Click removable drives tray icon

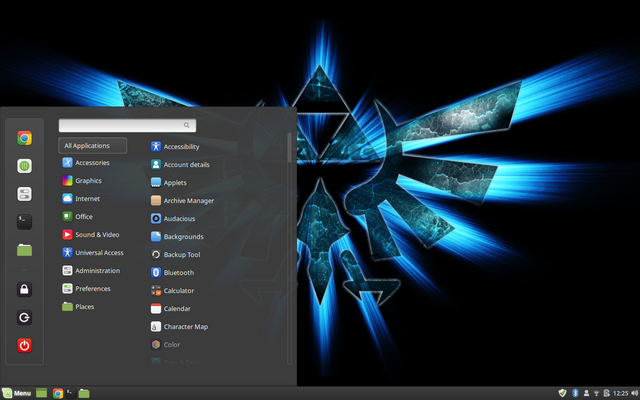pos(607,393)
